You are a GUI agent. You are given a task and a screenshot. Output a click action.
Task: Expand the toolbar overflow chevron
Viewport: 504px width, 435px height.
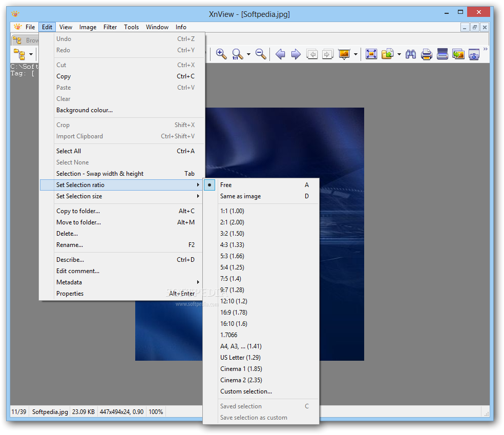(x=486, y=49)
